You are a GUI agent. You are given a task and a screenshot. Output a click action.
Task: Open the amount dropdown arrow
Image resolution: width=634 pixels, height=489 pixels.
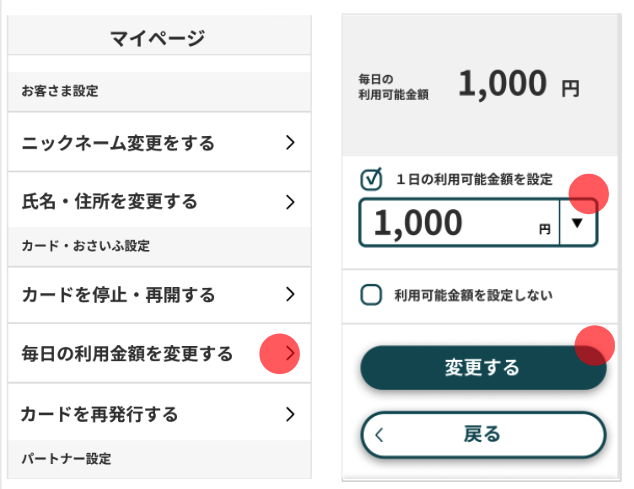coord(577,223)
